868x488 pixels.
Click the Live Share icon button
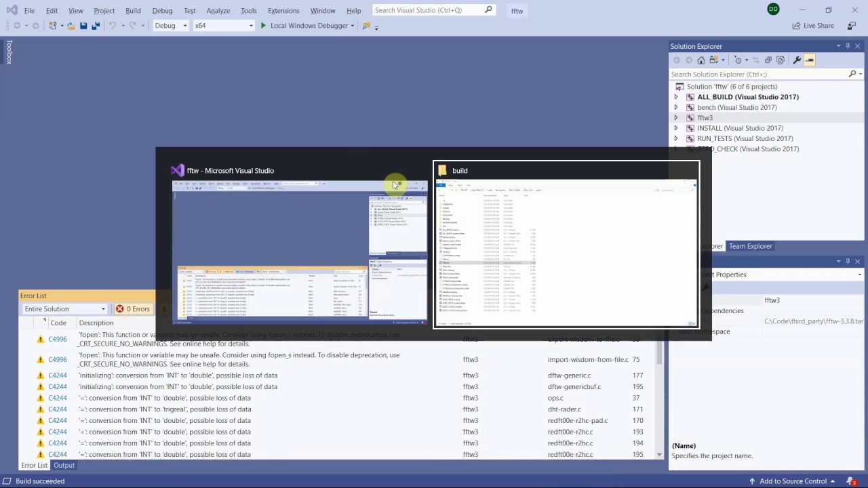point(812,26)
